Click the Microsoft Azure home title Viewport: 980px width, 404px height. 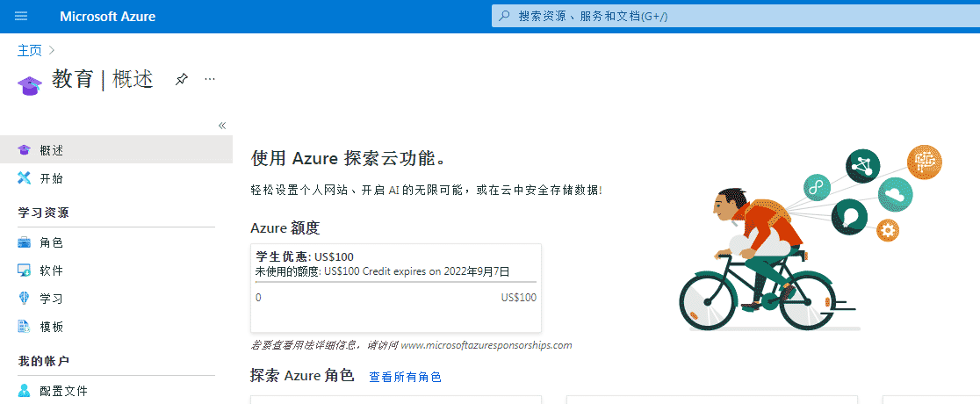[x=107, y=17]
